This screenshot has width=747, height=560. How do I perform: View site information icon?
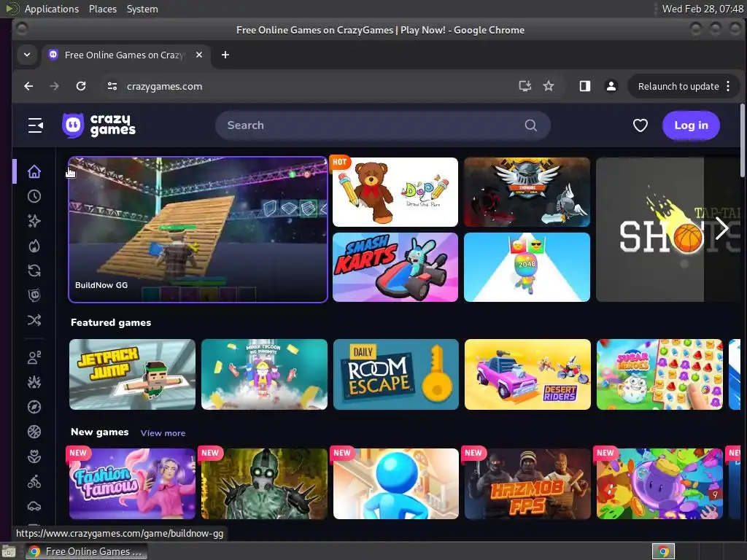(x=112, y=86)
